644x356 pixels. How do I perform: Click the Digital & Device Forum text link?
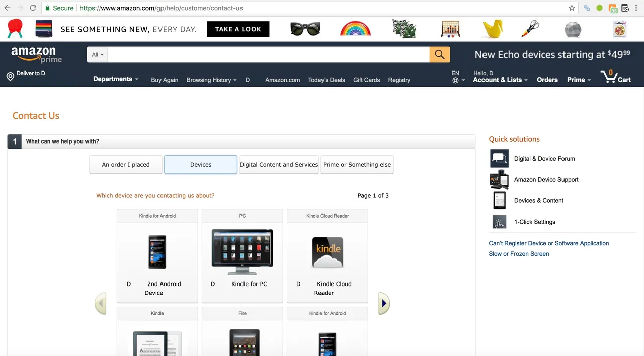tap(544, 159)
